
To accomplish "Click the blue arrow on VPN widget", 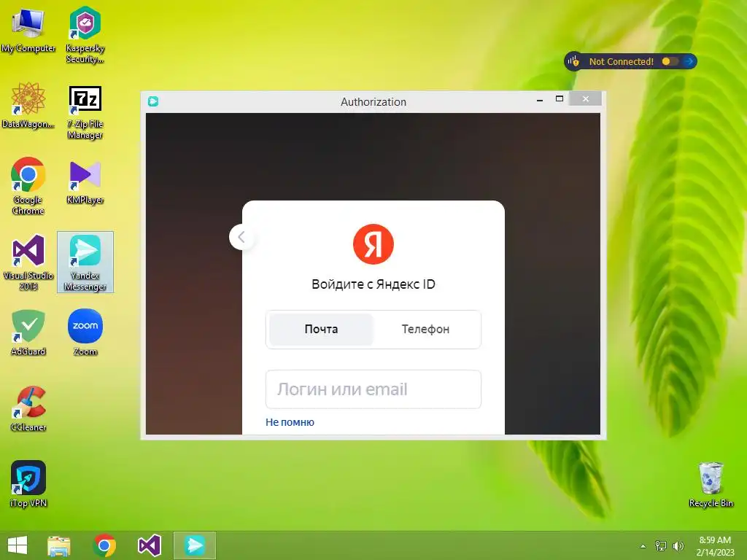I will tap(689, 61).
